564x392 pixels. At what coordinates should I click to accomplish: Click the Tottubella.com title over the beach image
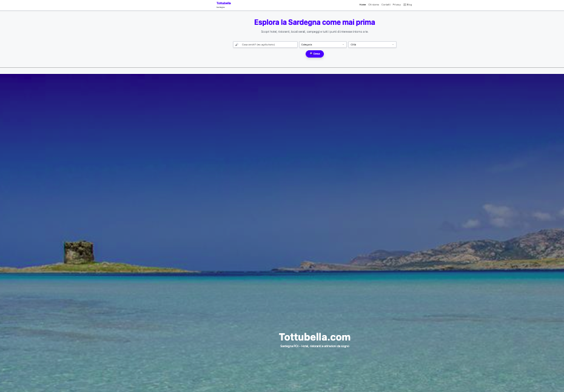pos(314,337)
